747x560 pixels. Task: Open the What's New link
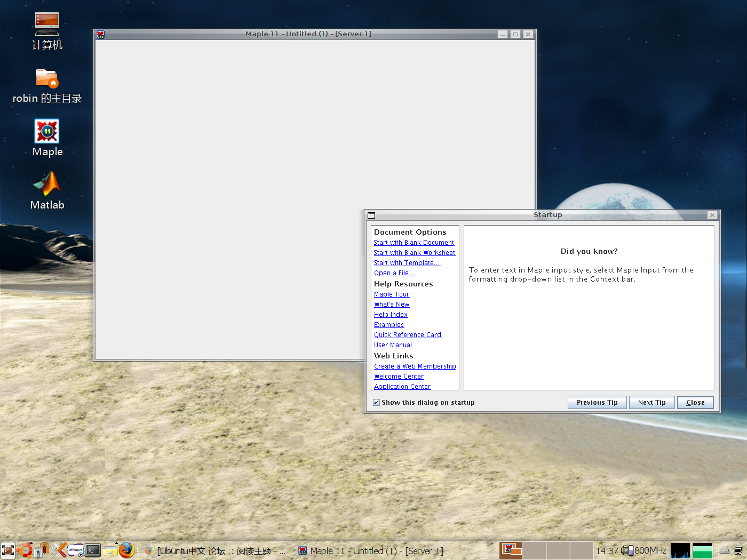click(392, 305)
